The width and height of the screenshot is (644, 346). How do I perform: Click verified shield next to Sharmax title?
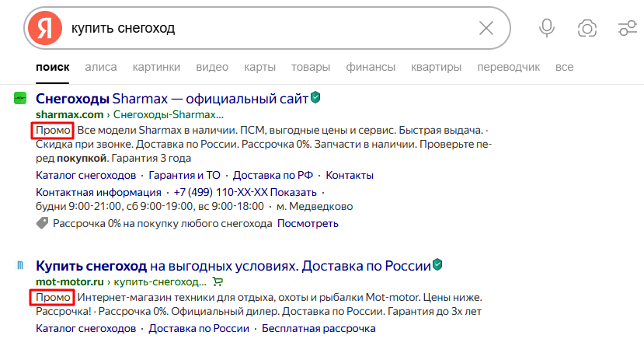[315, 98]
